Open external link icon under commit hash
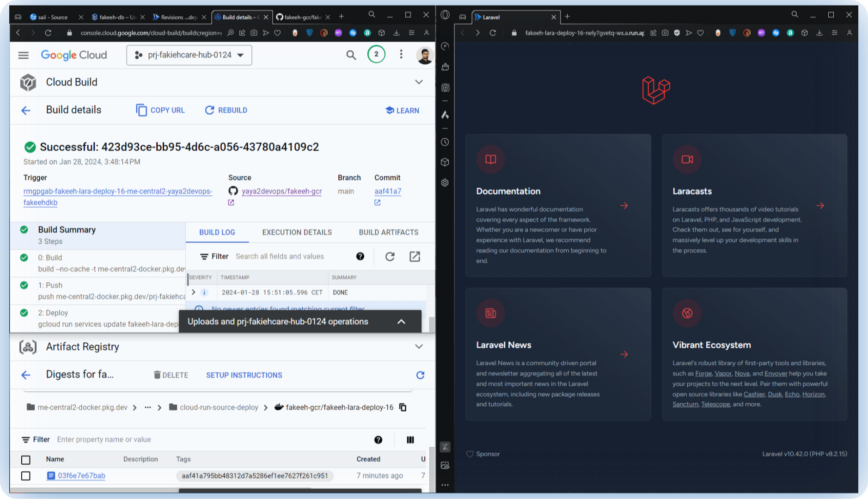Screen dimensions: 868x499 (x=378, y=203)
